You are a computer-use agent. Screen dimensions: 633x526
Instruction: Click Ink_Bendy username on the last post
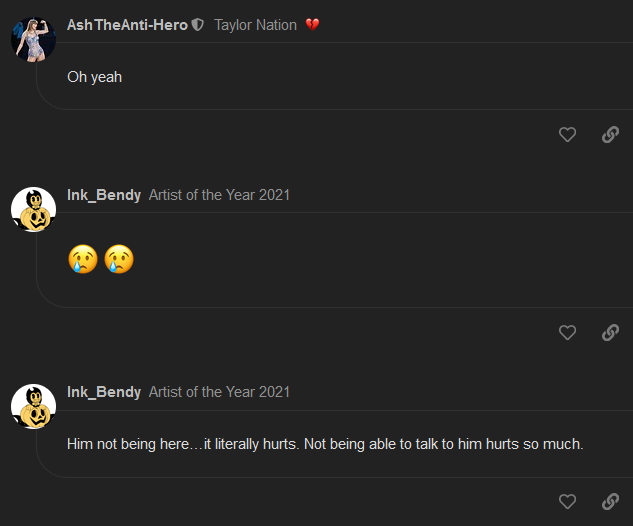point(104,392)
